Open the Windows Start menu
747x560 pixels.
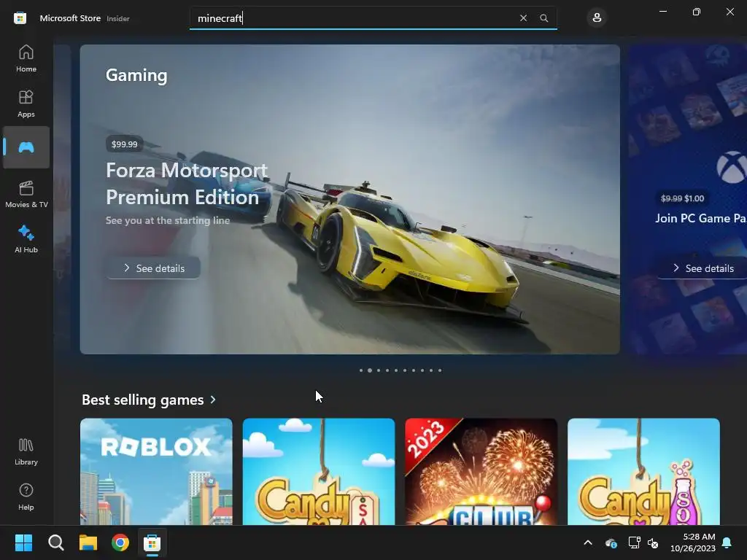pos(23,542)
